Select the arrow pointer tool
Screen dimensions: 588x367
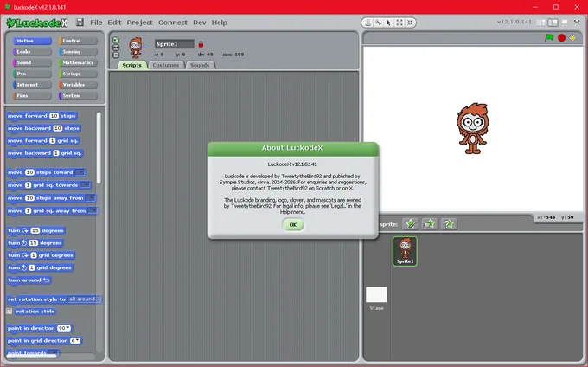389,23
